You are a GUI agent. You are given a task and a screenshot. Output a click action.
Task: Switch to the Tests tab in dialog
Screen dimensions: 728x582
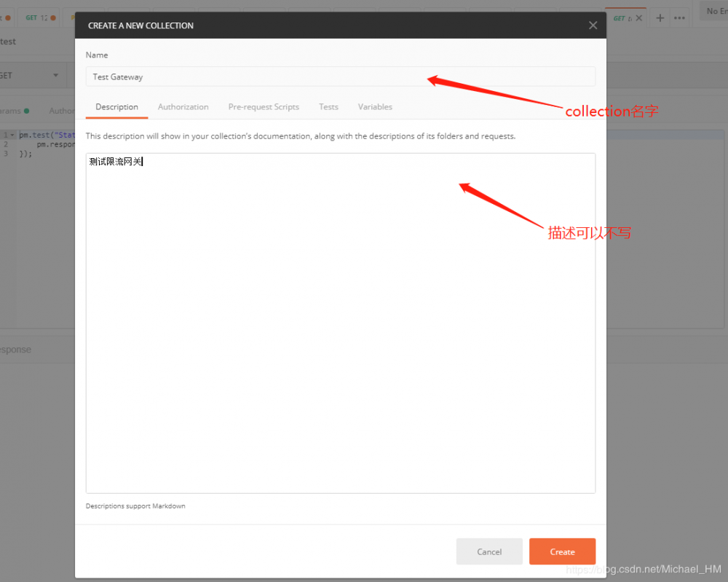328,107
